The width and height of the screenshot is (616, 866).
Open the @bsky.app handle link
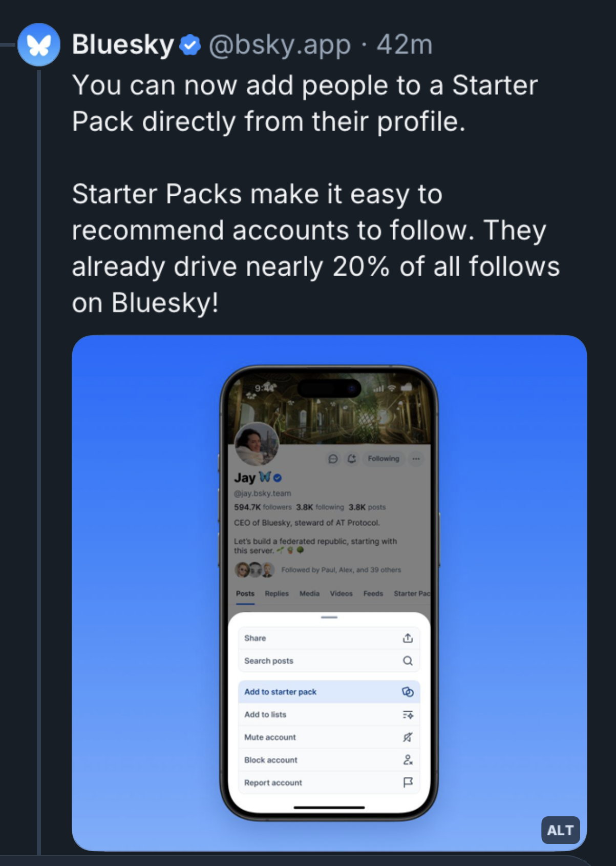[280, 45]
